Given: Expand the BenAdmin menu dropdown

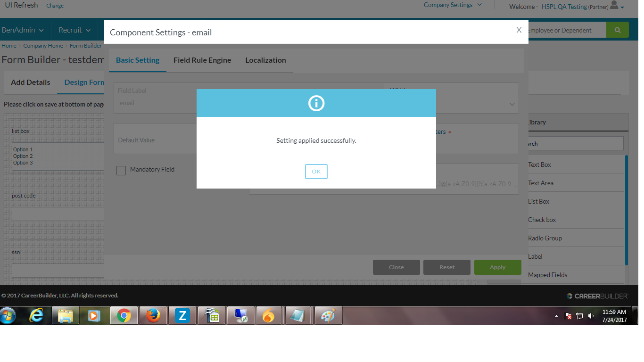Looking at the screenshot, I should [23, 30].
